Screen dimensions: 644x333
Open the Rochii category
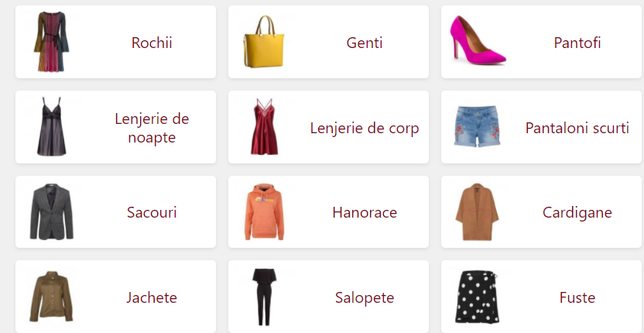152,43
